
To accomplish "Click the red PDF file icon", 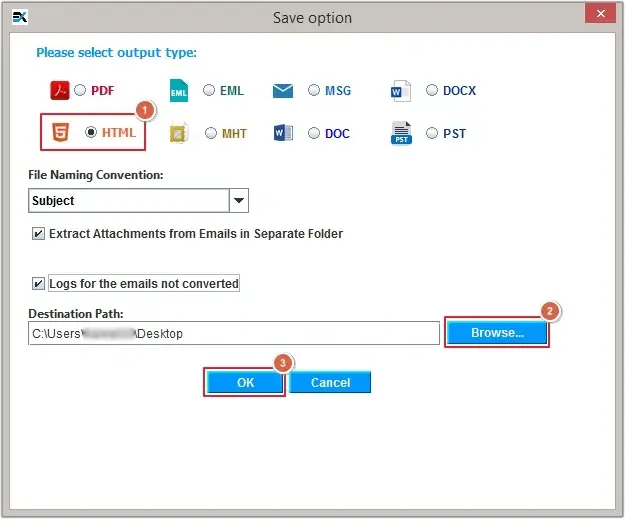I will pos(60,90).
